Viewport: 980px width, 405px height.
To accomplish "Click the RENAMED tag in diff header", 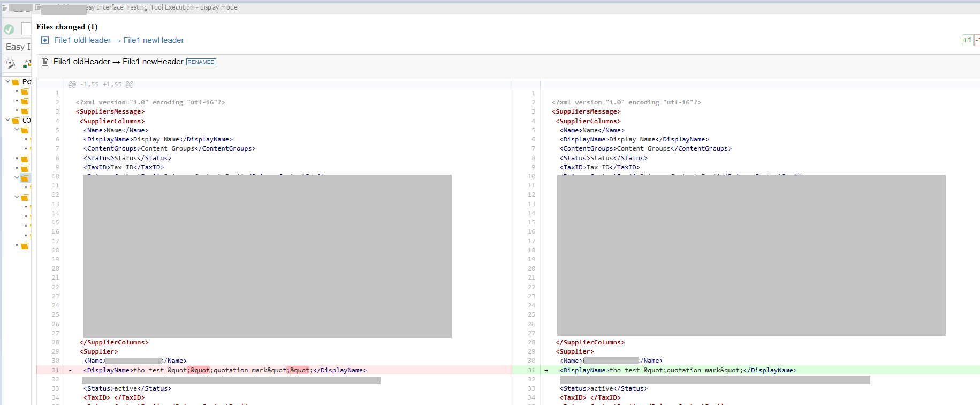I will pyautogui.click(x=201, y=62).
